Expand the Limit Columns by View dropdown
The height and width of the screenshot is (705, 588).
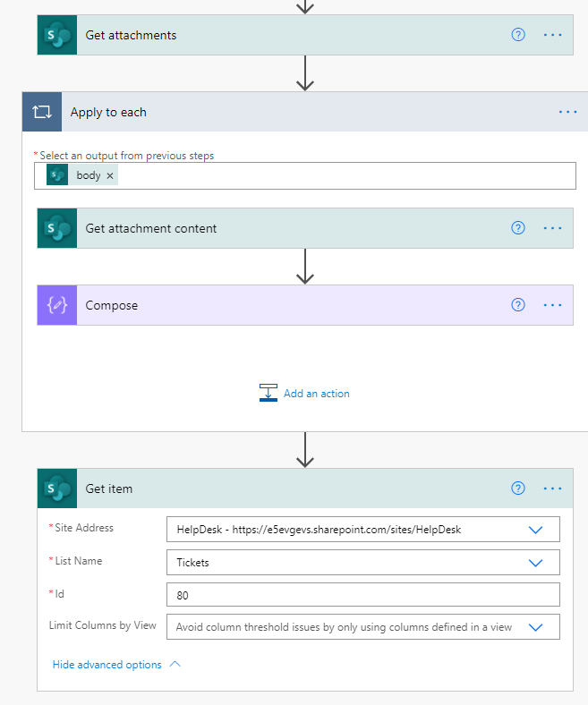[x=535, y=627]
